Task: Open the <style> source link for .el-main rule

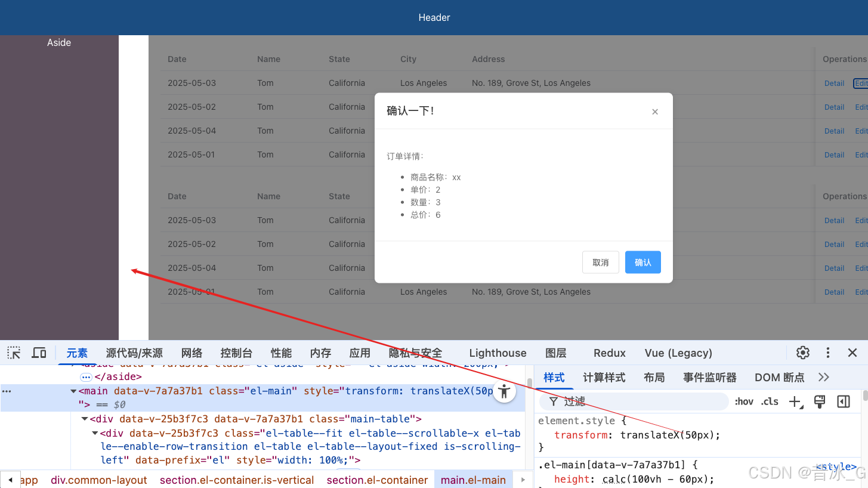Action: 836,467
